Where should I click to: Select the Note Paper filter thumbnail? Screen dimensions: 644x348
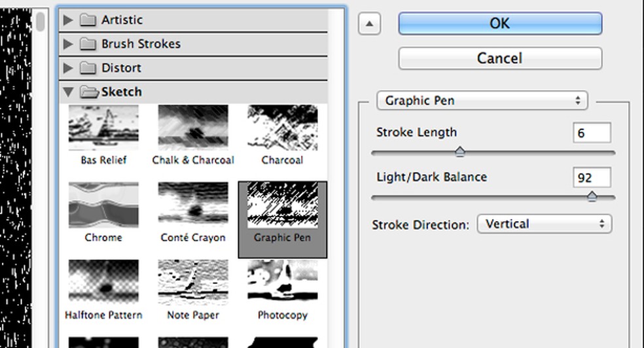click(193, 283)
